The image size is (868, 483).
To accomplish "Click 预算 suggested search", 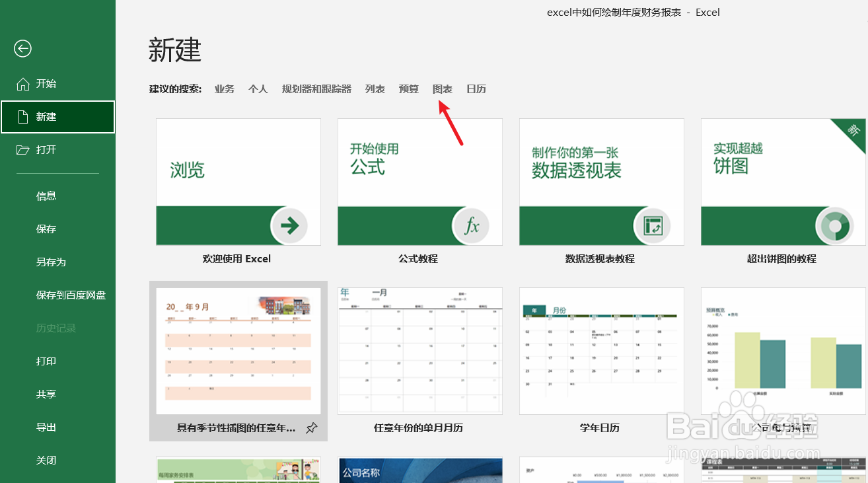I will coord(409,89).
